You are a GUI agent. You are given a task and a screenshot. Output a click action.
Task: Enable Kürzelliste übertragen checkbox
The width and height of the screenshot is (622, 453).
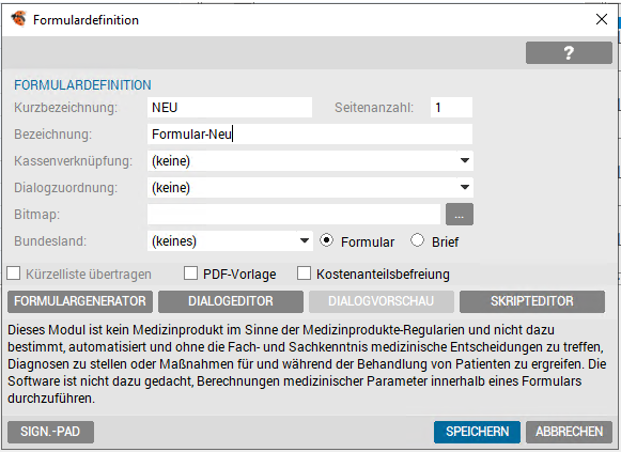pyautogui.click(x=13, y=274)
